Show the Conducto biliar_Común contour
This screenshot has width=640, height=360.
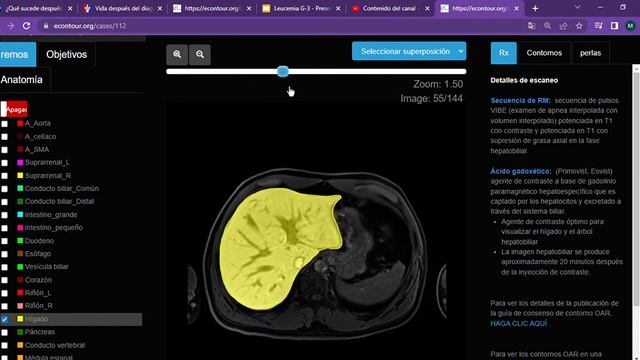click(4, 189)
